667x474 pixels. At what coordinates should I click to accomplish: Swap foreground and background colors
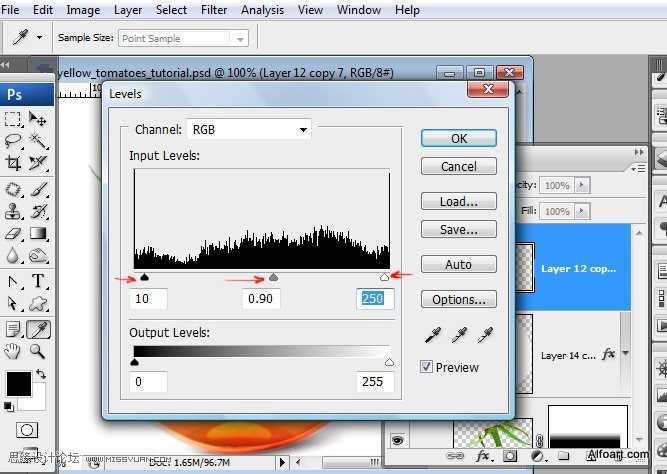(41, 374)
